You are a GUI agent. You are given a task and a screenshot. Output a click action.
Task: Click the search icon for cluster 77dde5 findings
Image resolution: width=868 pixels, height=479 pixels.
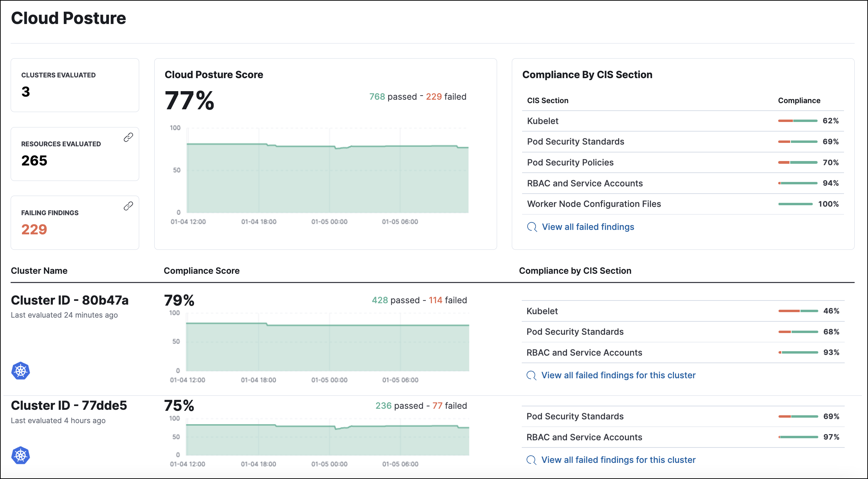(x=531, y=460)
